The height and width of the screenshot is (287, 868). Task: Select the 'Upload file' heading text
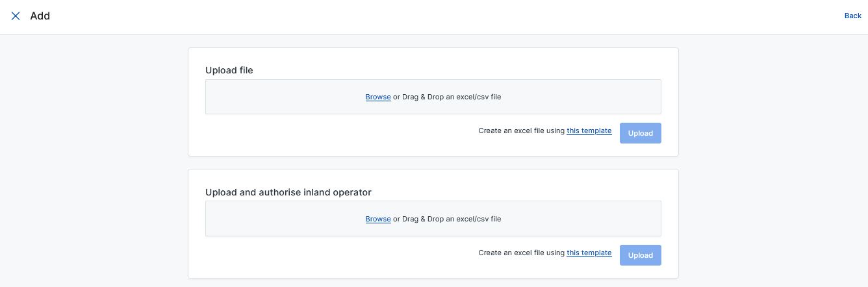pos(229,70)
